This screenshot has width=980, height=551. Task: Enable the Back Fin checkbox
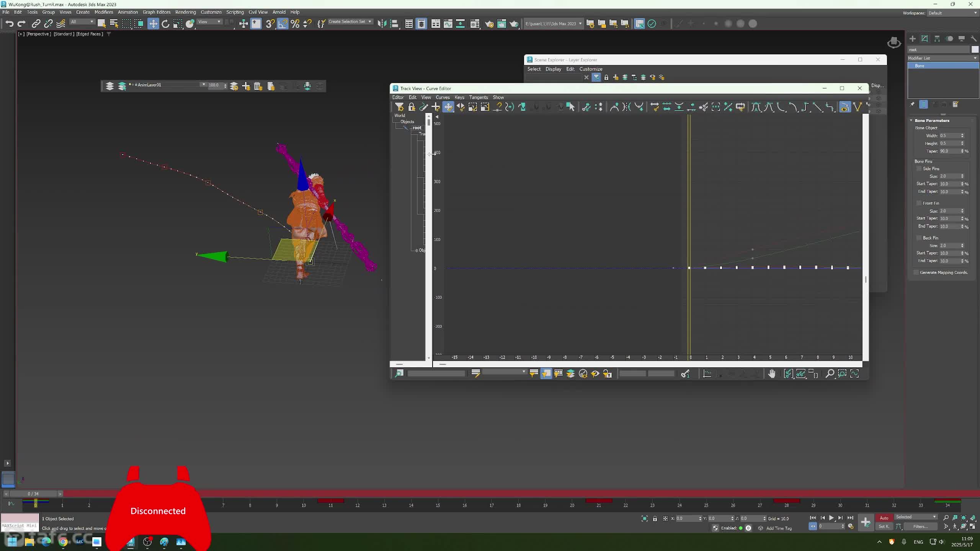919,238
